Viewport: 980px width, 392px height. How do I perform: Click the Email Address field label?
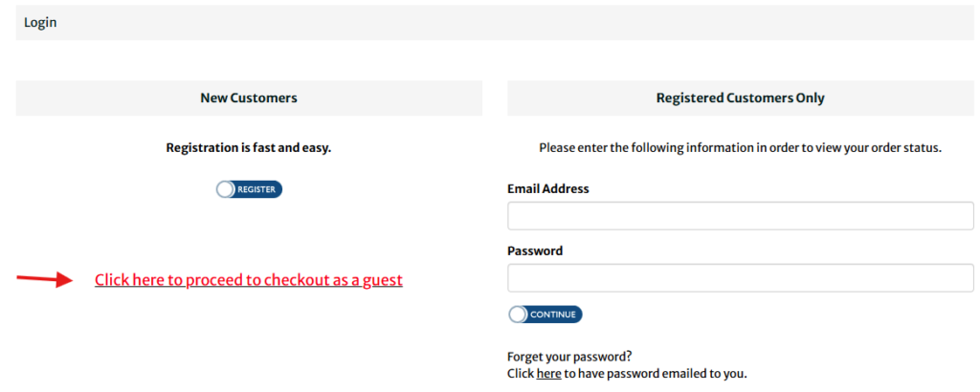click(x=548, y=189)
